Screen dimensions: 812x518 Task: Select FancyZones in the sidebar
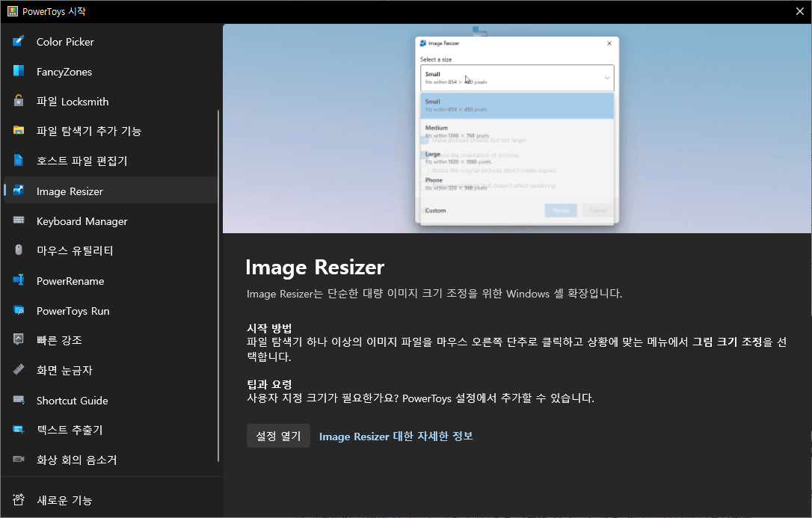pyautogui.click(x=111, y=72)
